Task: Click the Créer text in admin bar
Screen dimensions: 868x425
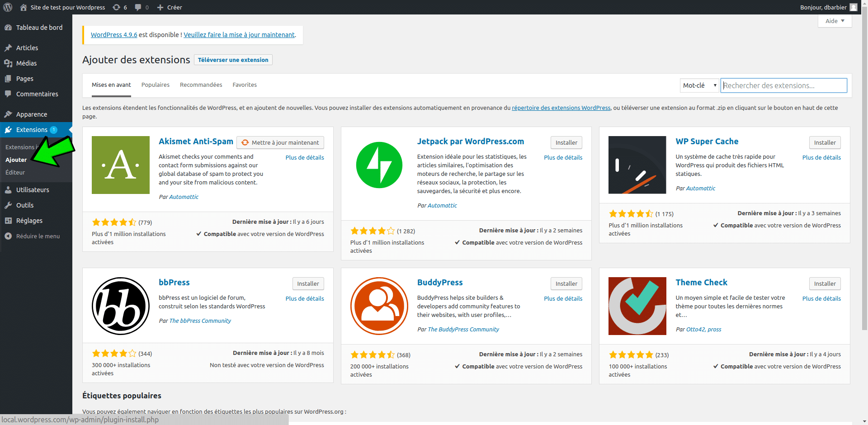Action: click(175, 7)
